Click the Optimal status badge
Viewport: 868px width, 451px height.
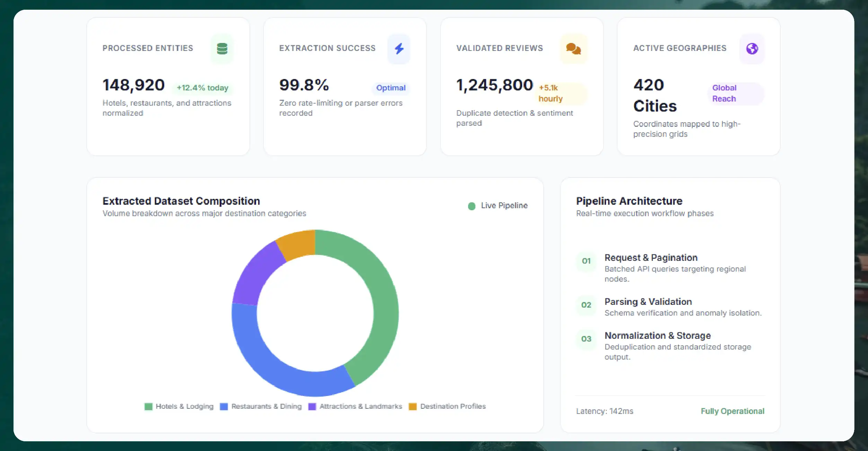391,88
